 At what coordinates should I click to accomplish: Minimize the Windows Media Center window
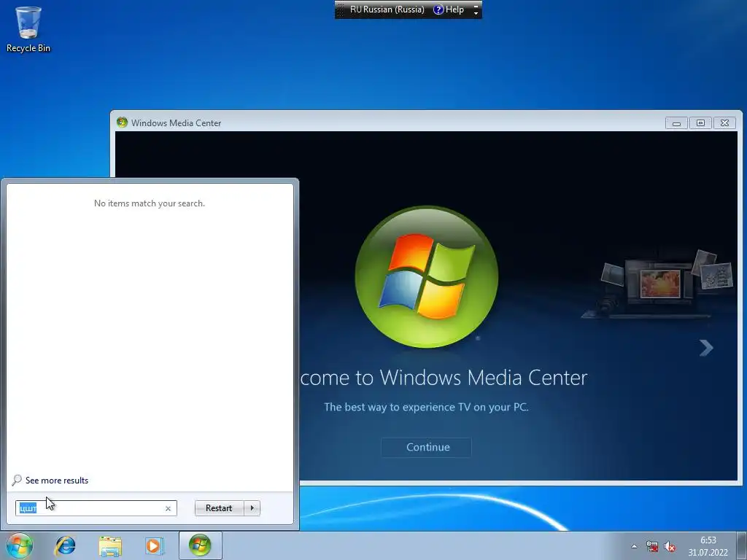tap(676, 122)
